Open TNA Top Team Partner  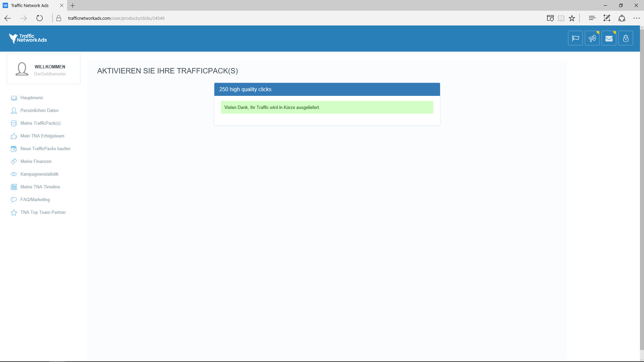(x=43, y=213)
